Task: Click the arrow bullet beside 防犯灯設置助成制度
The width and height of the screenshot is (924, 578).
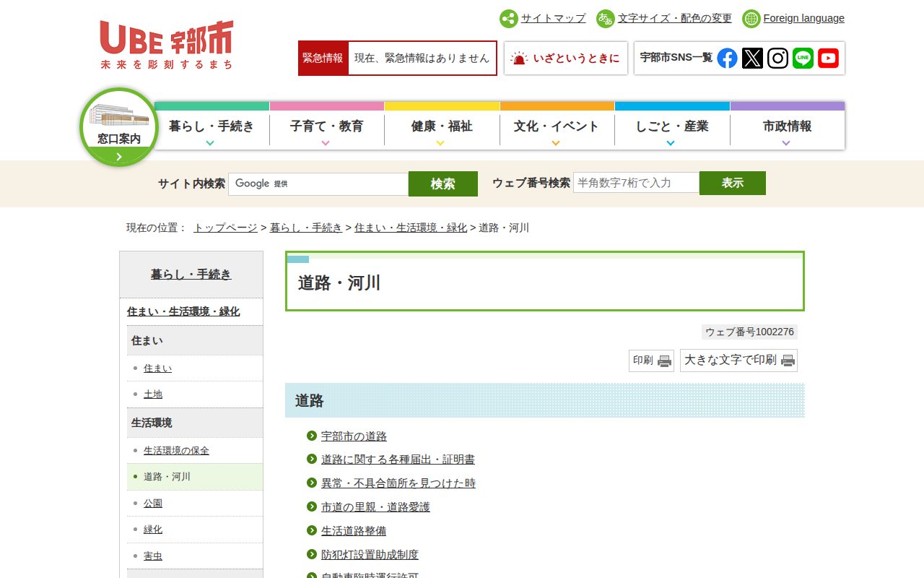Action: click(312, 554)
